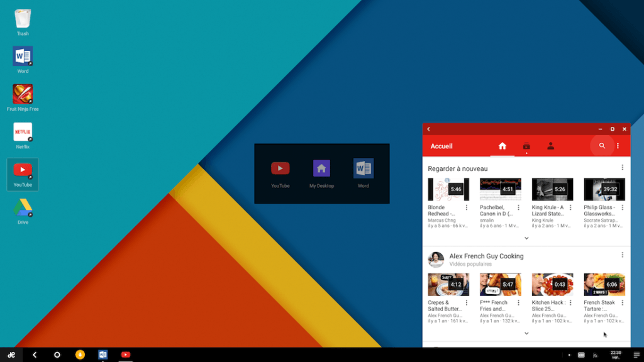Click the Alex French Guy Cooking channel title
Viewport: 644px width, 362px height.
click(x=486, y=256)
